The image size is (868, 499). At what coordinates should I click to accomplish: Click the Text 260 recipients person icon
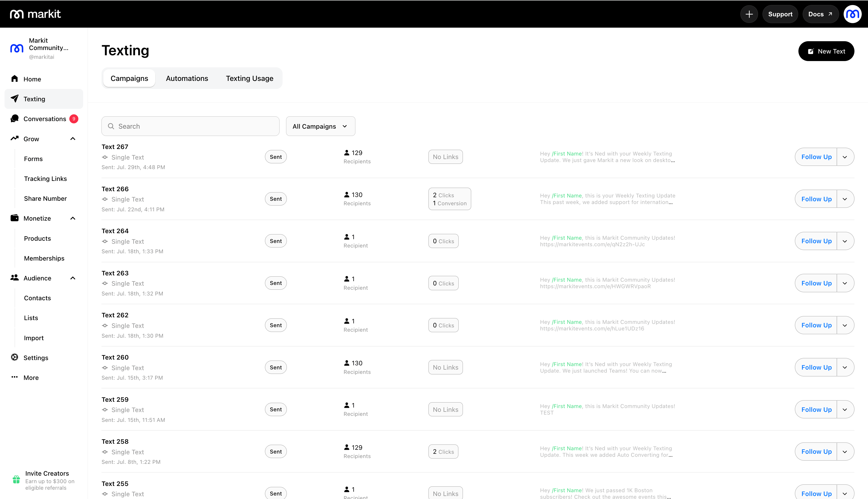347,363
